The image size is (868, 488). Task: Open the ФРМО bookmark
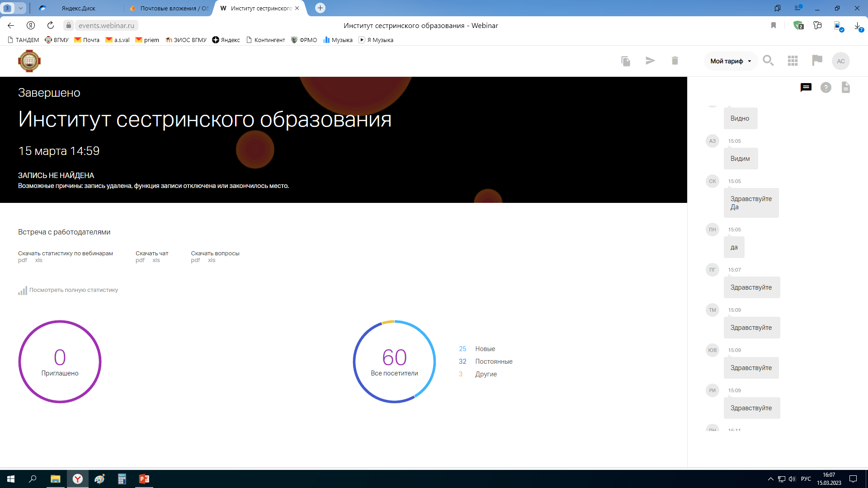304,40
